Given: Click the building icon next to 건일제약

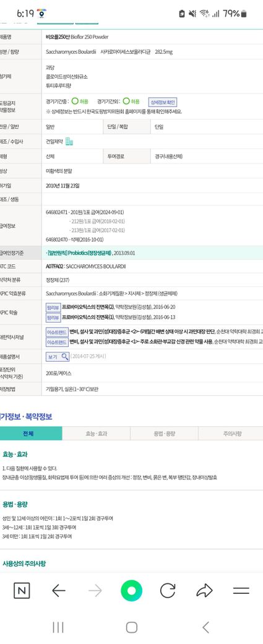Looking at the screenshot, I should click(69, 141).
